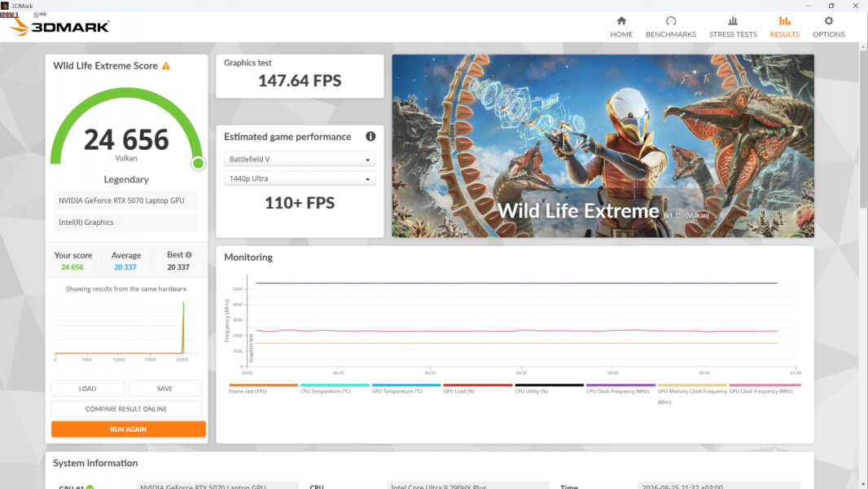Click COMPARE RESULT ONLINE
The image size is (868, 489).
[x=126, y=408]
